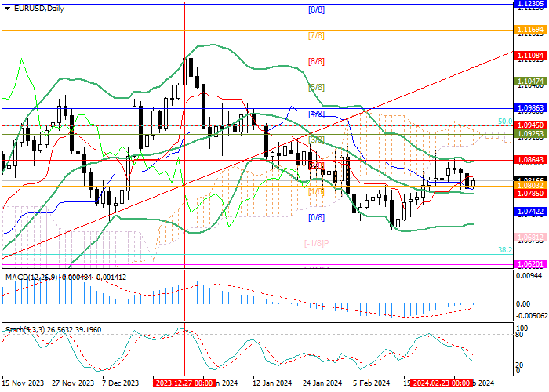Select the olive 1.09253 price label

(x=530, y=134)
